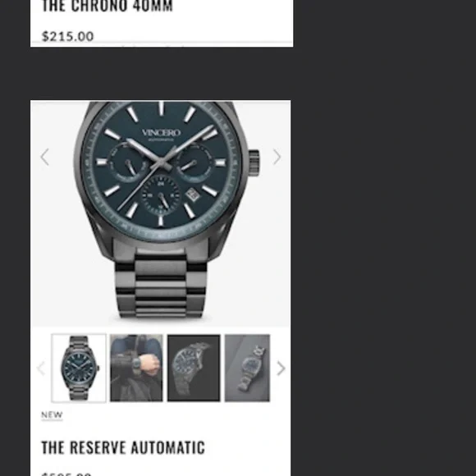Go to previous thumbnails in the carousel

(x=41, y=368)
